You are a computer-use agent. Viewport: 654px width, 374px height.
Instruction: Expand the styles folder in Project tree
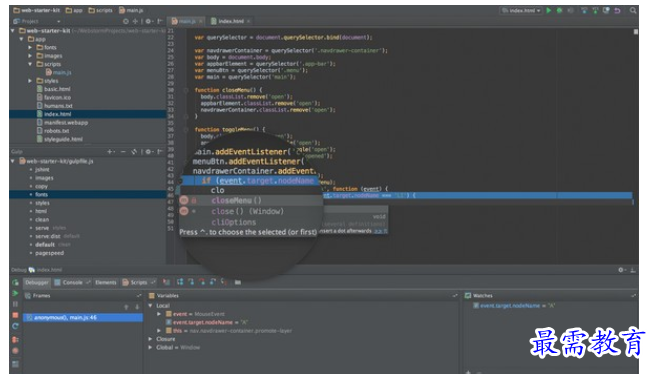click(x=30, y=81)
